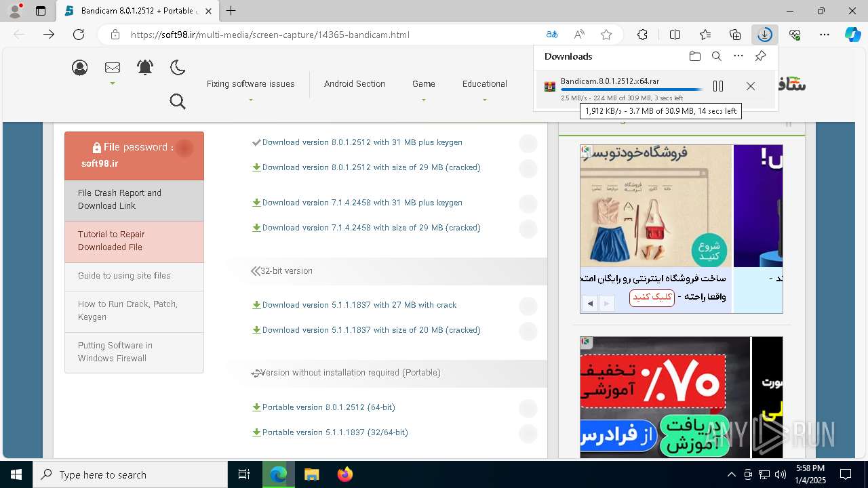Pin the Downloads panel
The width and height of the screenshot is (868, 488).
(760, 56)
